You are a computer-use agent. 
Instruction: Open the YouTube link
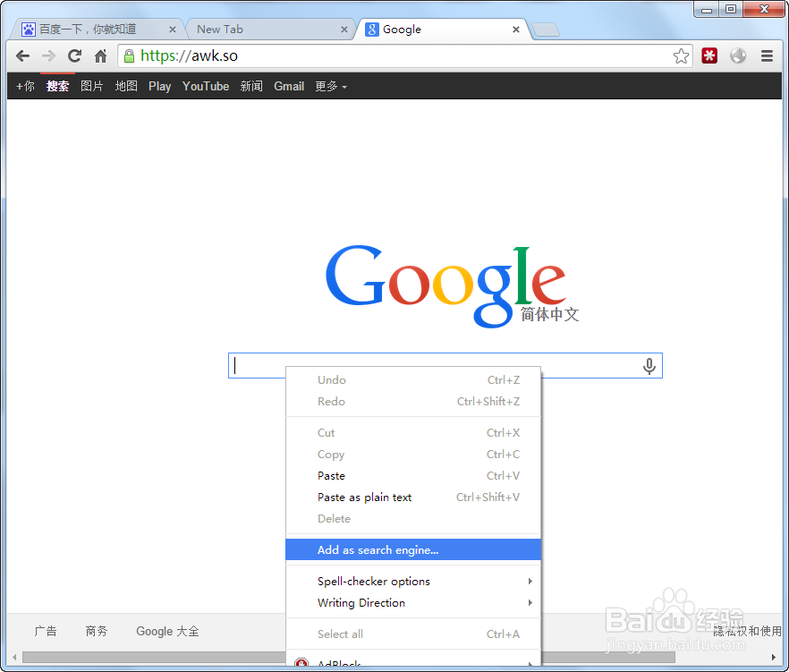(x=206, y=87)
